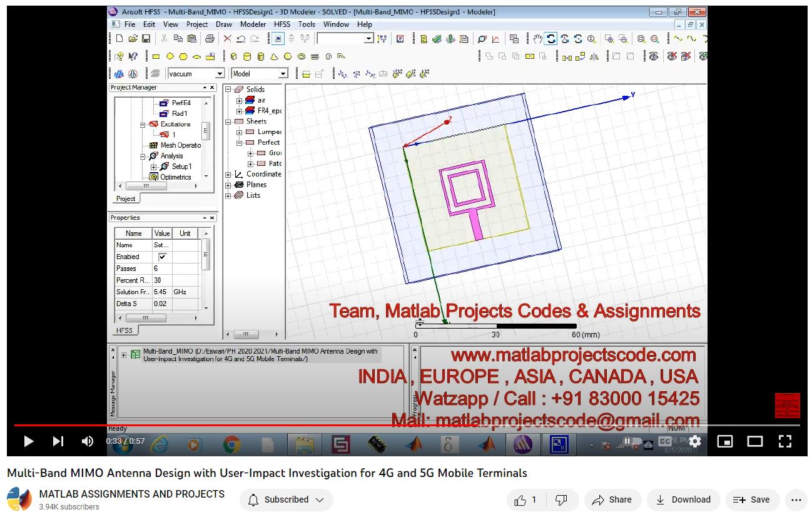Open the Modeler menu
Viewport: 812px width, 517px height.
[x=253, y=24]
